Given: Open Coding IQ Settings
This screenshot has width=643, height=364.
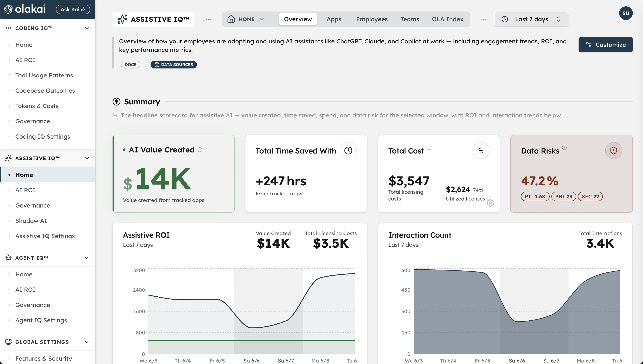Looking at the screenshot, I should click(x=43, y=136).
